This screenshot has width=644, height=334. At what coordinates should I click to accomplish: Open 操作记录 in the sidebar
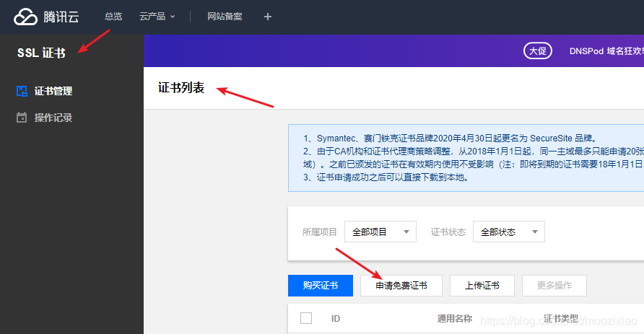[x=53, y=118]
